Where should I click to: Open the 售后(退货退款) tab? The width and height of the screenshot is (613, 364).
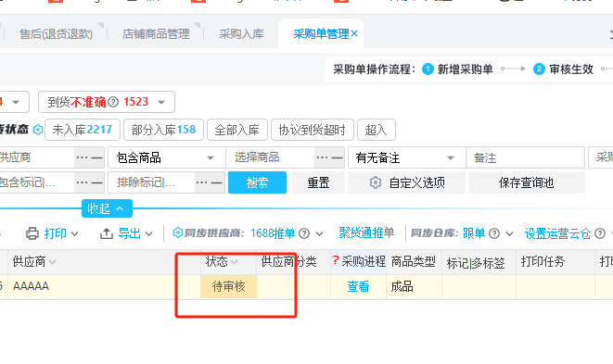(x=56, y=34)
